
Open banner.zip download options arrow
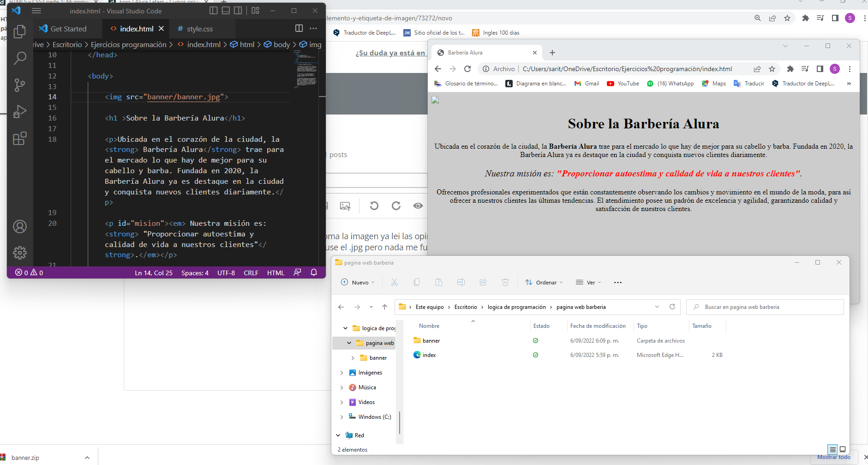point(87,458)
